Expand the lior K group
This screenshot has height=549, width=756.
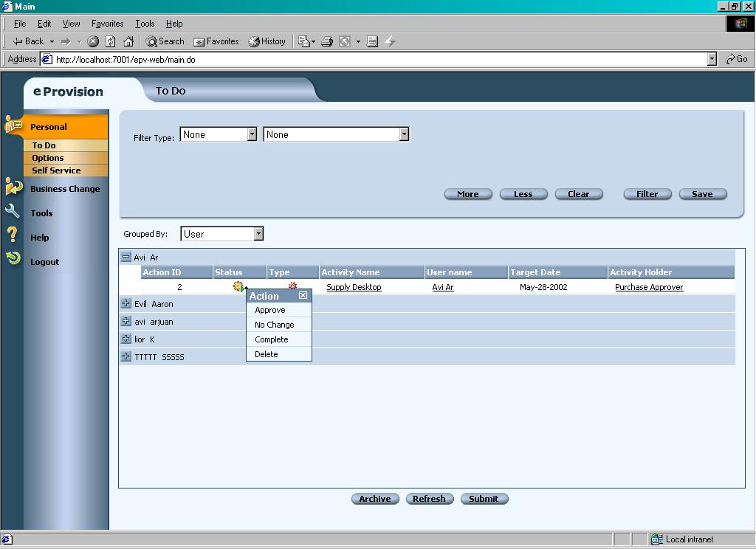[x=126, y=339]
